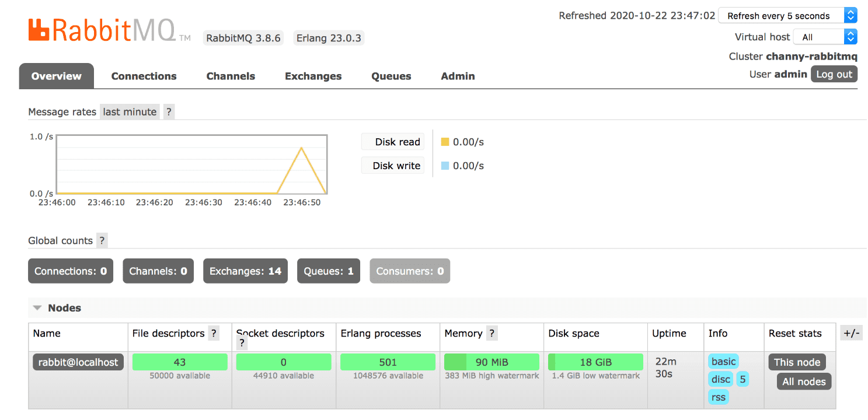Click the Memory 90 MiB usage bar
Viewport: 868px width, 420px height.
pyautogui.click(x=491, y=362)
